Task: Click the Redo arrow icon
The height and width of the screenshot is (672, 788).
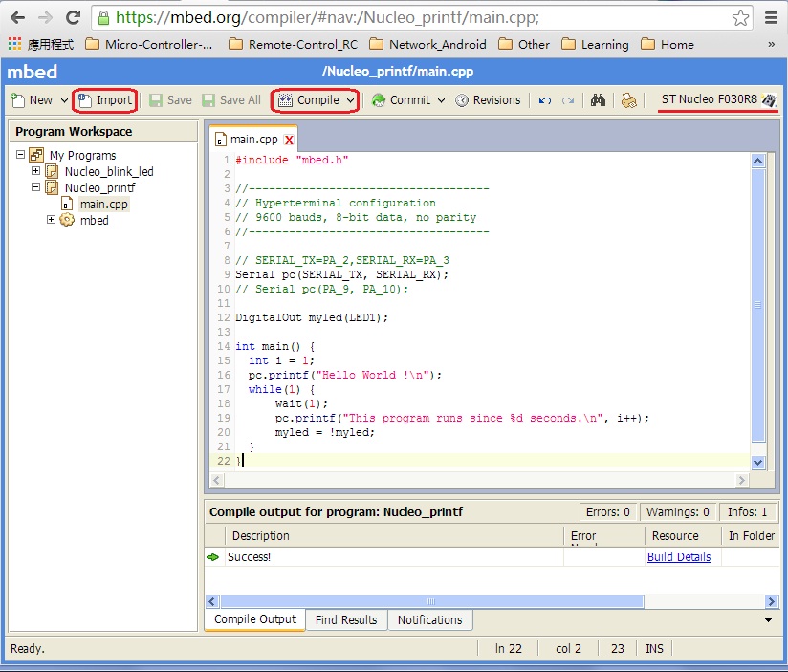Action: tap(568, 101)
